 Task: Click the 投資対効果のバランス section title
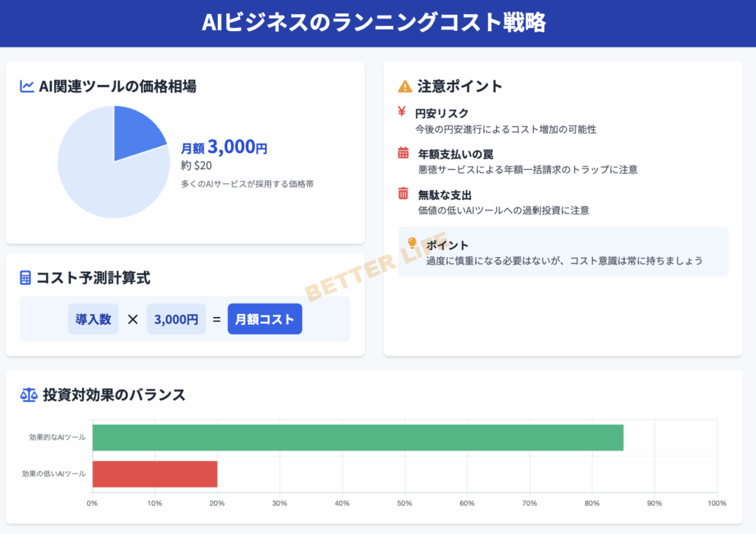click(114, 394)
